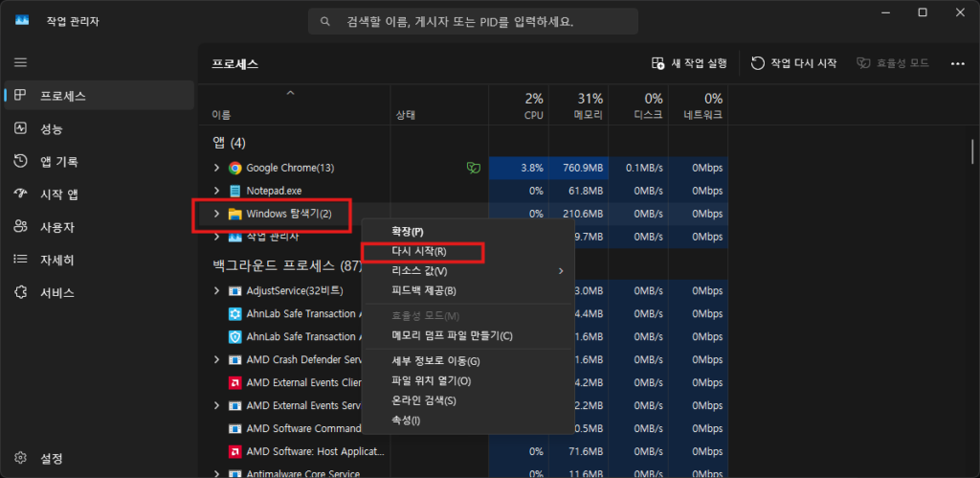Click the first AhnLab Safe Transaction gear icon
The height and width of the screenshot is (478, 980).
[x=235, y=313]
